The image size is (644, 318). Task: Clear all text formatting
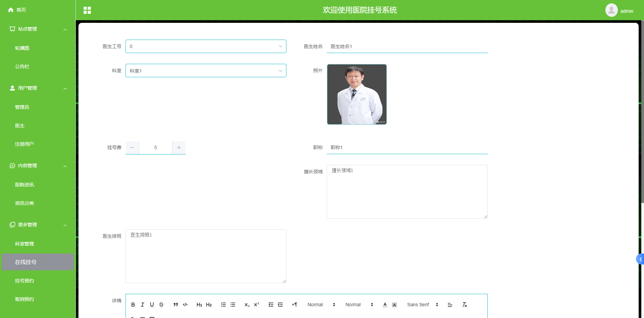(465, 305)
